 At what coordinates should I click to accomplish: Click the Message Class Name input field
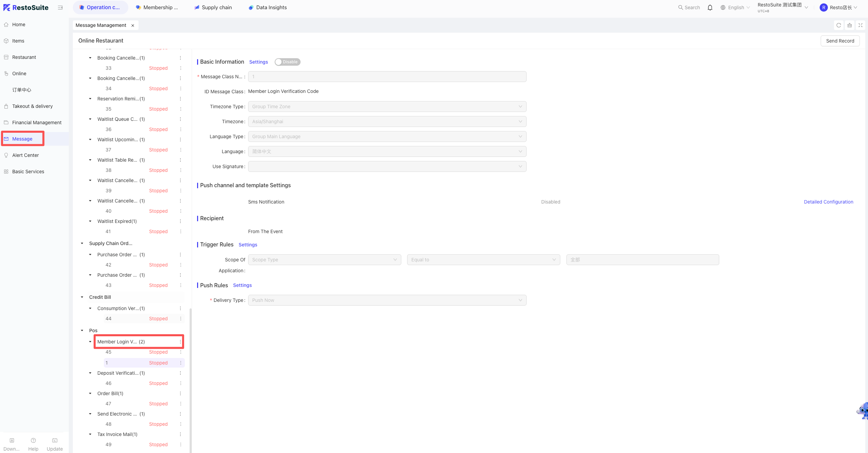(x=387, y=77)
